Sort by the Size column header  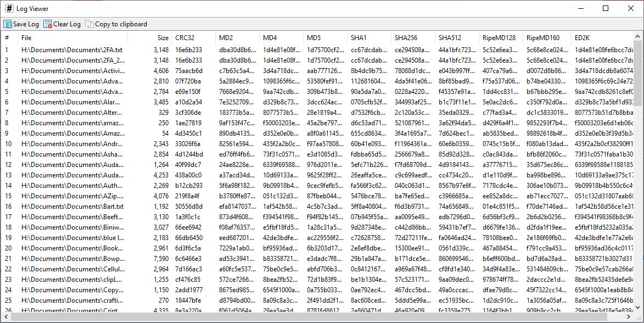pyautogui.click(x=163, y=38)
